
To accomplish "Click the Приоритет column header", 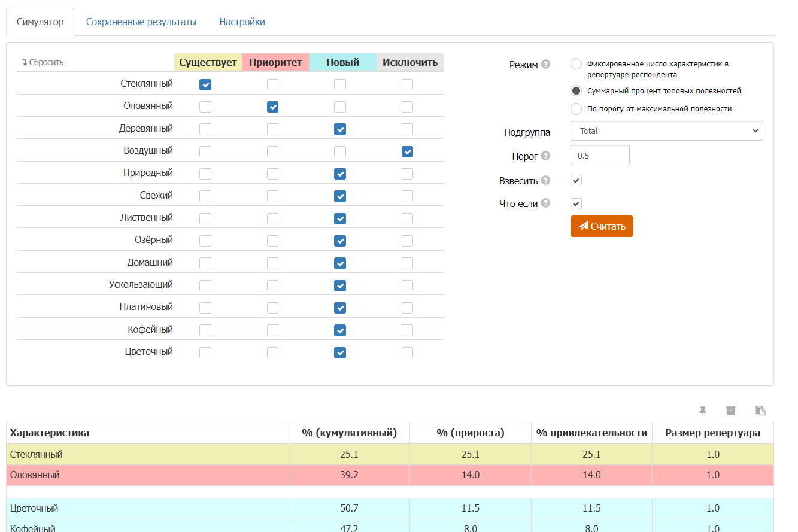I will click(x=275, y=62).
